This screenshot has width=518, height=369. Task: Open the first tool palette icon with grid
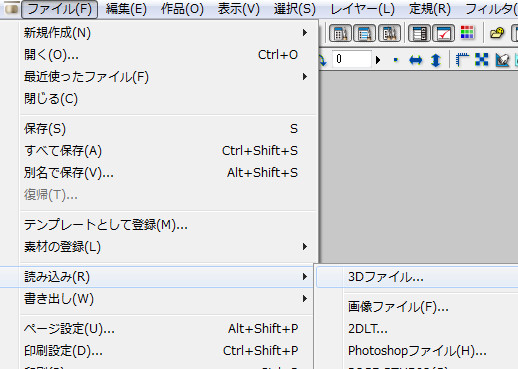coord(340,33)
